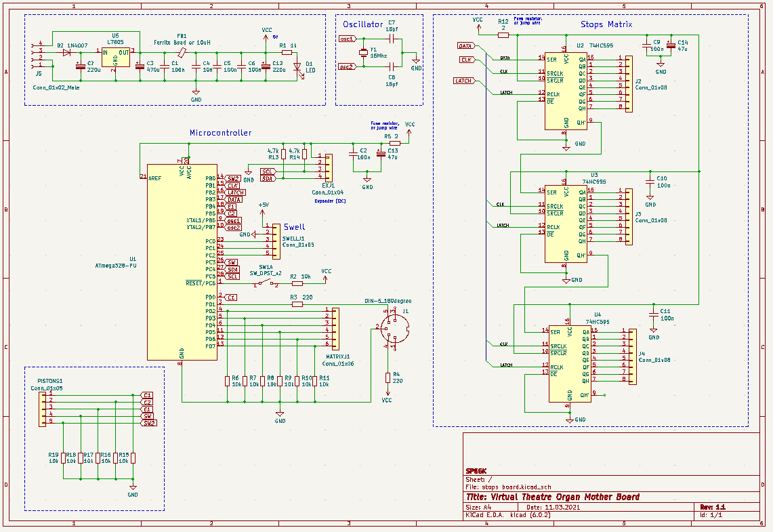Image resolution: width=773 pixels, height=532 pixels.
Task: Select the R1 1k resistor symbol
Action: pos(287,52)
